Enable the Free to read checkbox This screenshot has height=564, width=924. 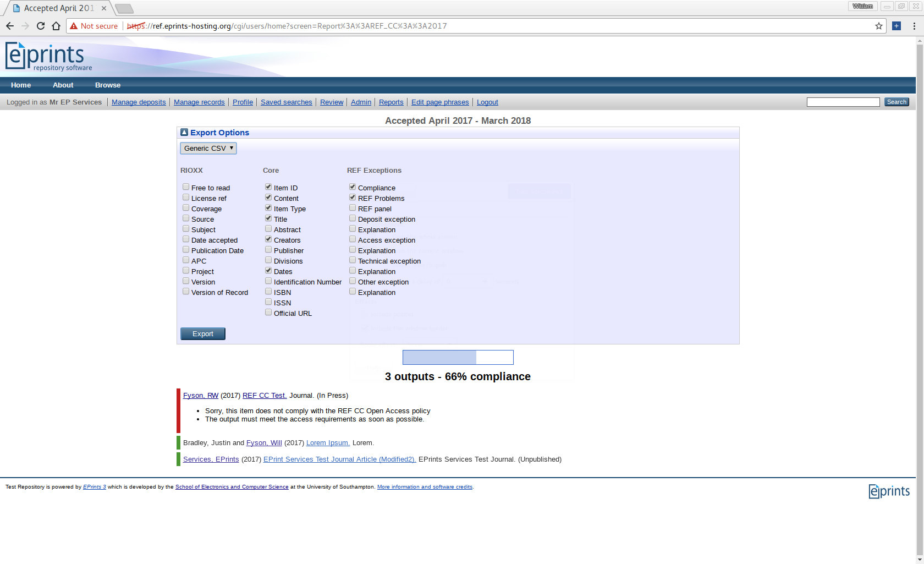(x=186, y=187)
